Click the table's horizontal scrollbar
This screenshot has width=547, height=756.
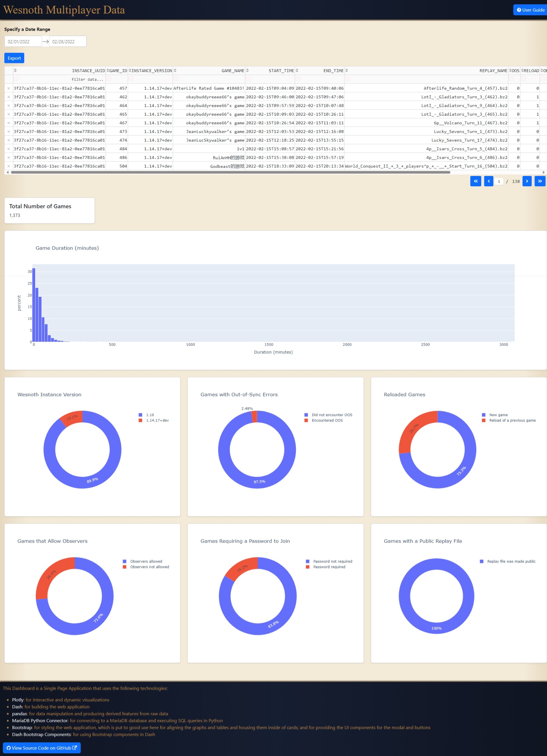tap(231, 172)
